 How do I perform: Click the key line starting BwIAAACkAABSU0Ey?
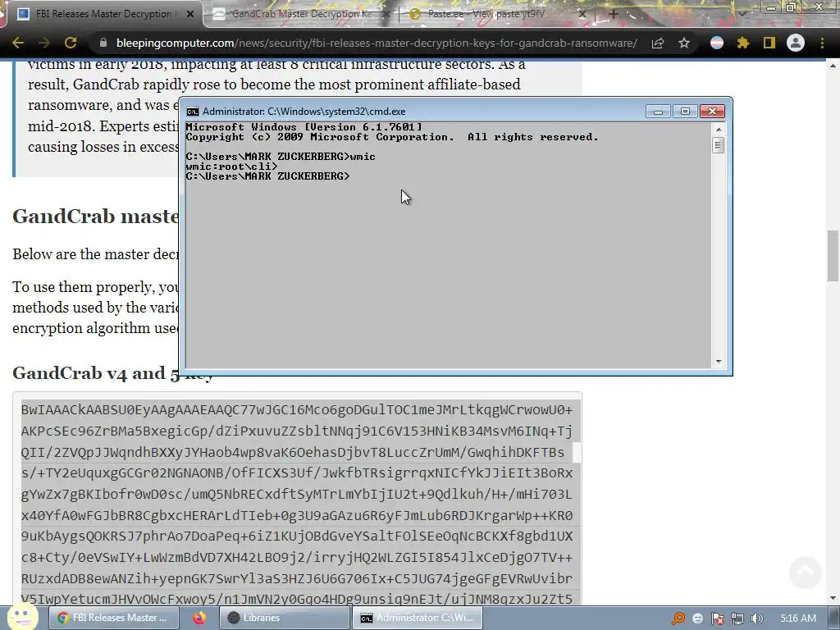click(297, 410)
